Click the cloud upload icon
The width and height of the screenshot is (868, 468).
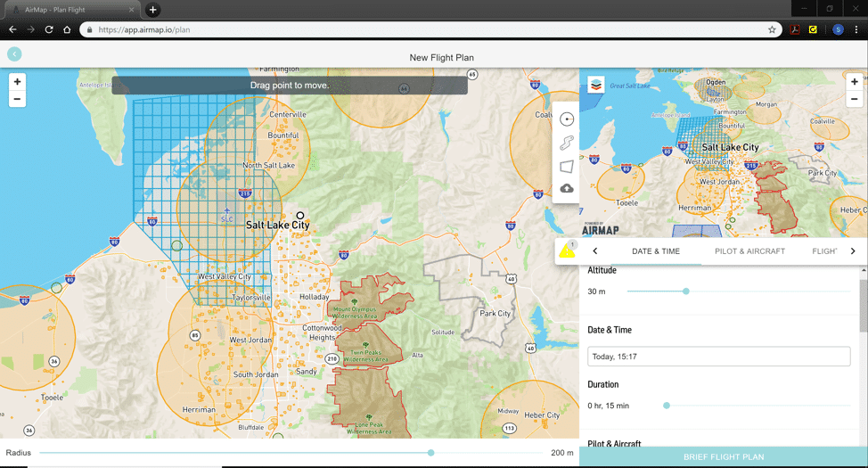tap(567, 188)
